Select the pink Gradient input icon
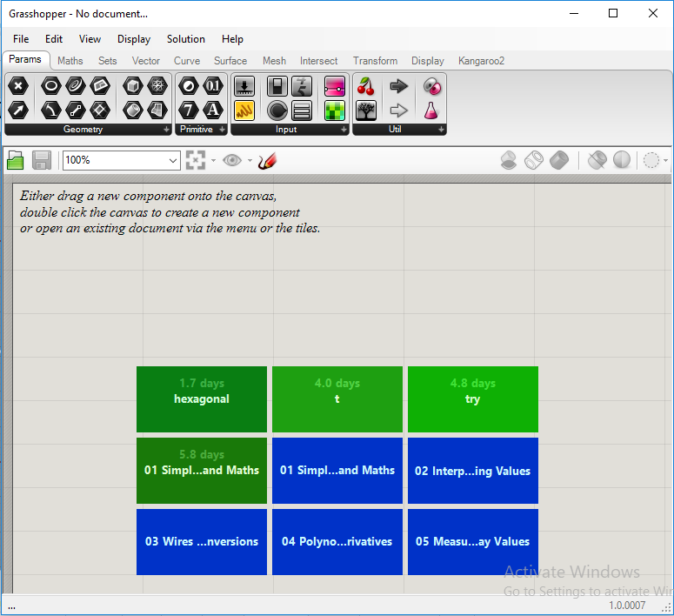 [335, 86]
